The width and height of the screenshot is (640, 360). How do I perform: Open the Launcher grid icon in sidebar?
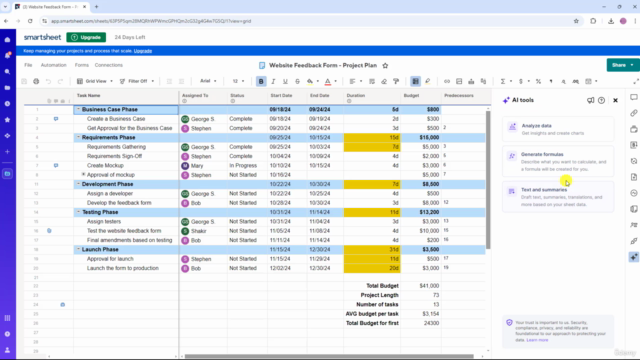click(7, 318)
